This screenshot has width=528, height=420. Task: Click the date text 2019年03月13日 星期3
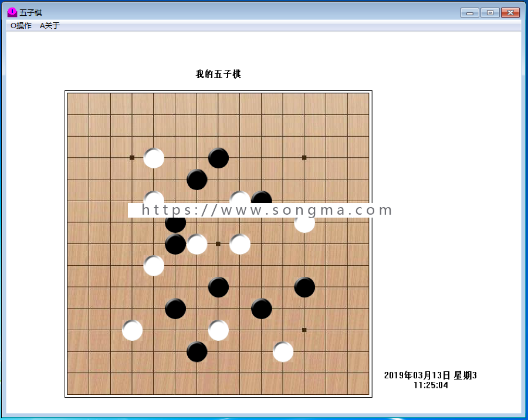[x=431, y=375]
